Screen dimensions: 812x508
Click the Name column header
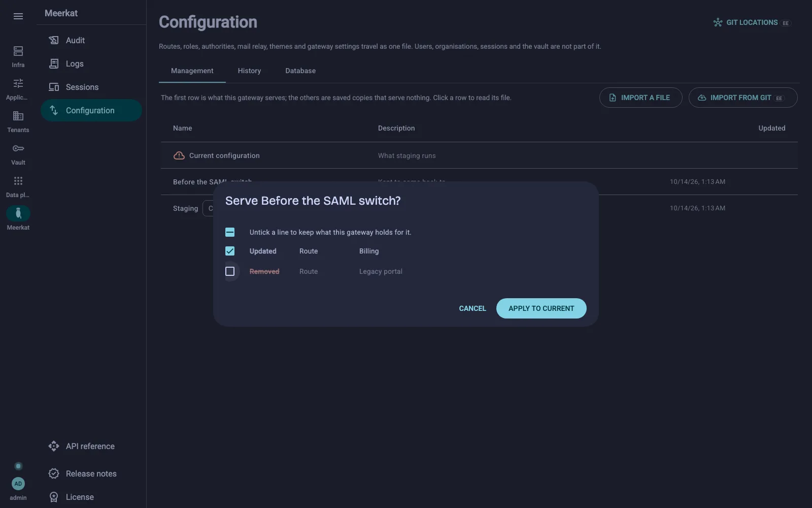[183, 129]
